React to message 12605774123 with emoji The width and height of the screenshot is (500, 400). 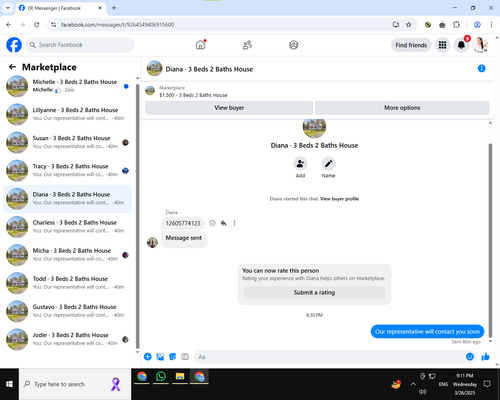click(212, 223)
